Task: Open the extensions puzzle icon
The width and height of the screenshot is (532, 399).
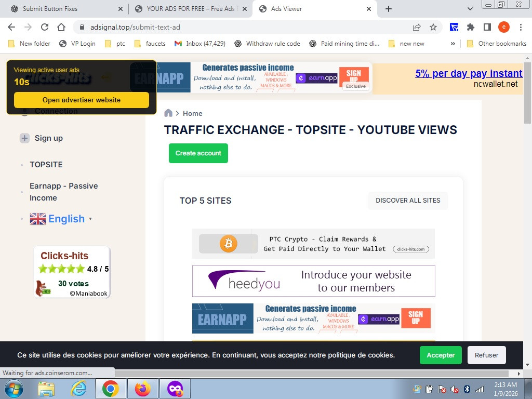Action: point(471,27)
